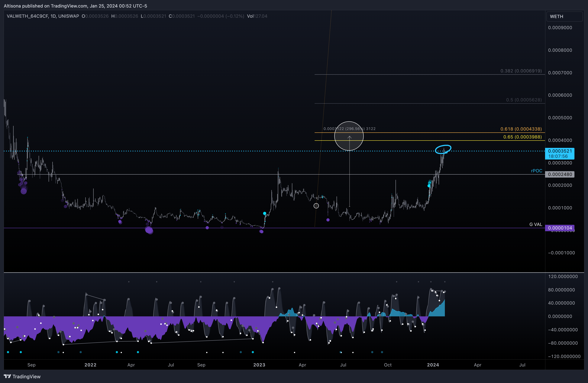Open the WETH currency selector
Viewport: 588px width, 383px height.
[564, 17]
